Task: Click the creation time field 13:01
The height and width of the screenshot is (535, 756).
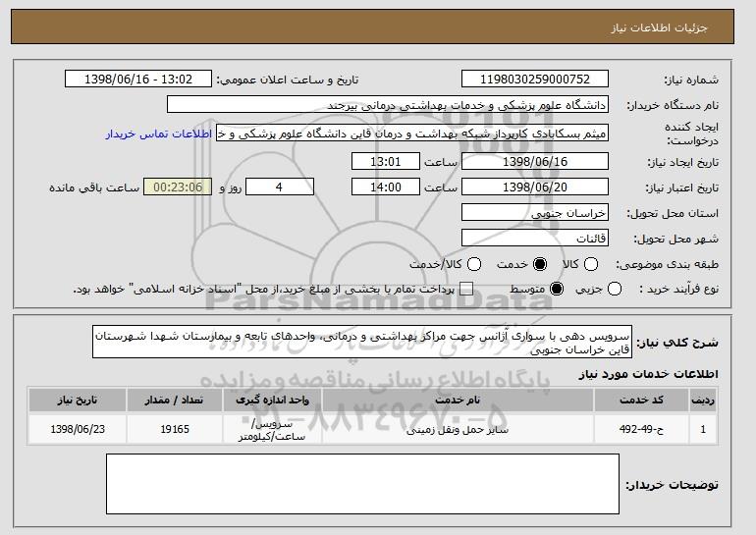Action: (386, 161)
